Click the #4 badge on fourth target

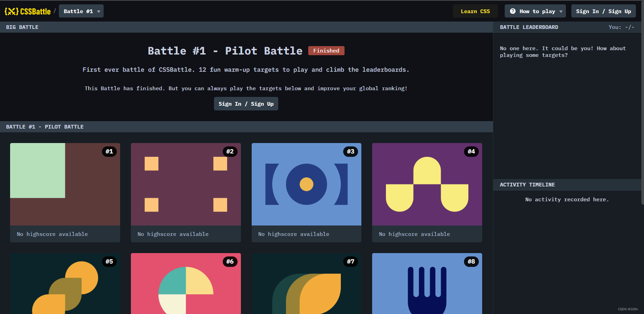471,151
